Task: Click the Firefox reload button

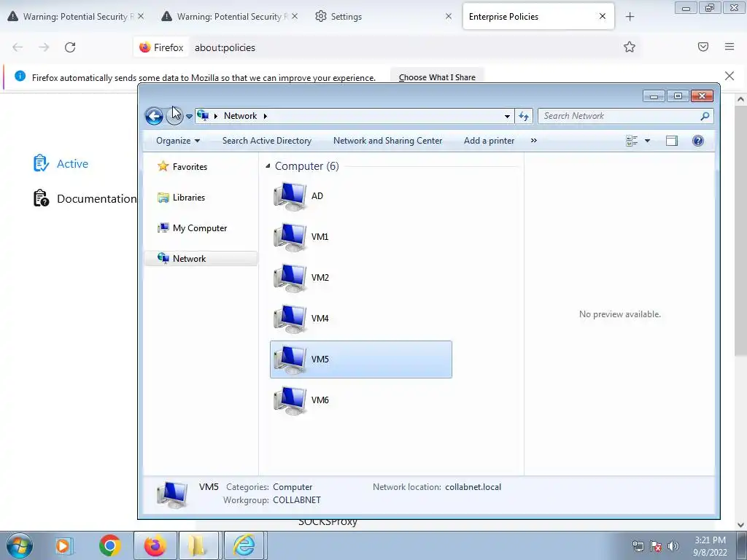Action: [70, 47]
